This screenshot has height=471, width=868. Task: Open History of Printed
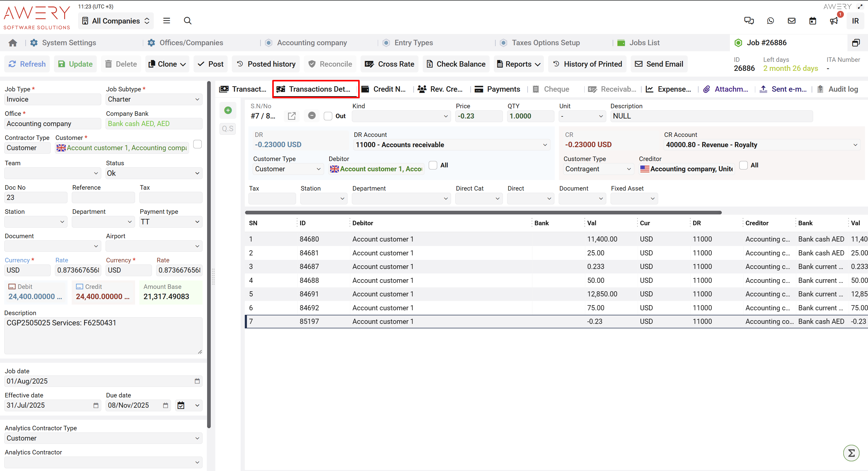coord(587,64)
